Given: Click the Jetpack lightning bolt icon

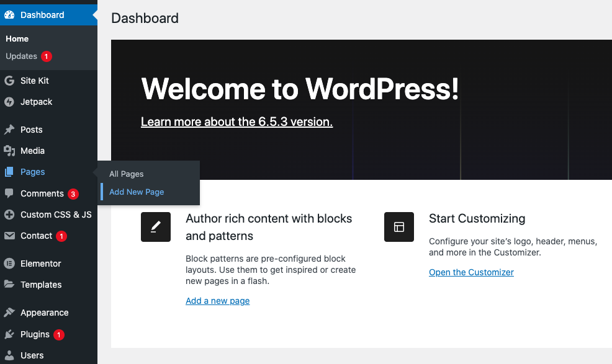Looking at the screenshot, I should pyautogui.click(x=9, y=102).
